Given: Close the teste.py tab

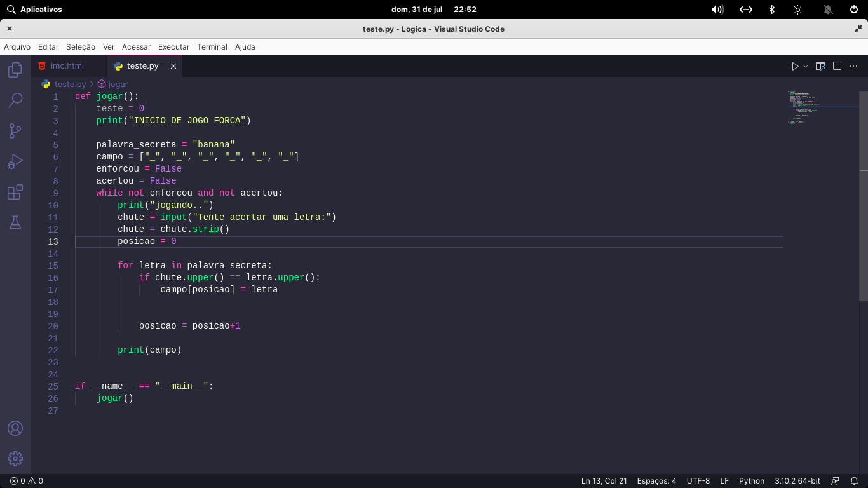Looking at the screenshot, I should point(173,66).
